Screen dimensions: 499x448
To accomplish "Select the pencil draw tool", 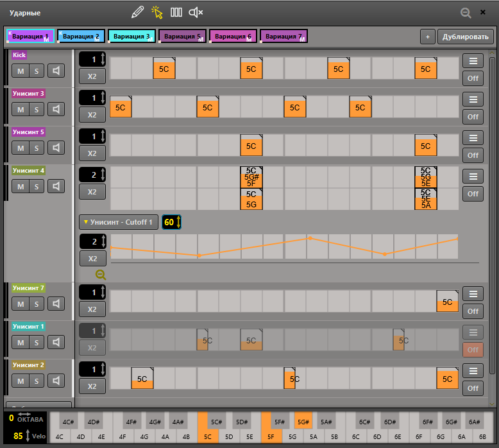I will 137,12.
